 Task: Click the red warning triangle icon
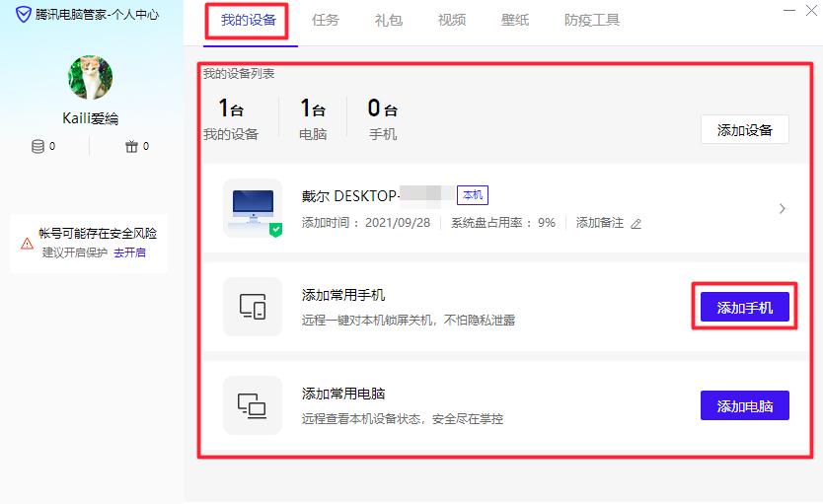(27, 244)
